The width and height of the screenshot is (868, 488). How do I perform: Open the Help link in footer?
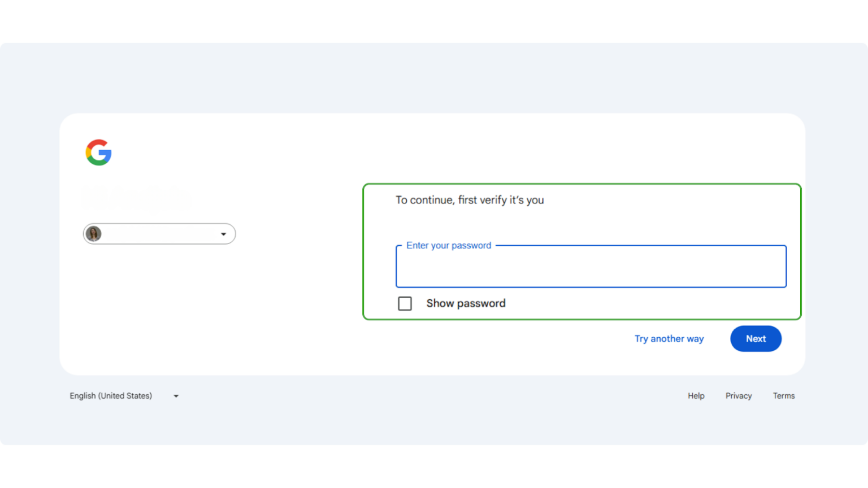(x=696, y=396)
